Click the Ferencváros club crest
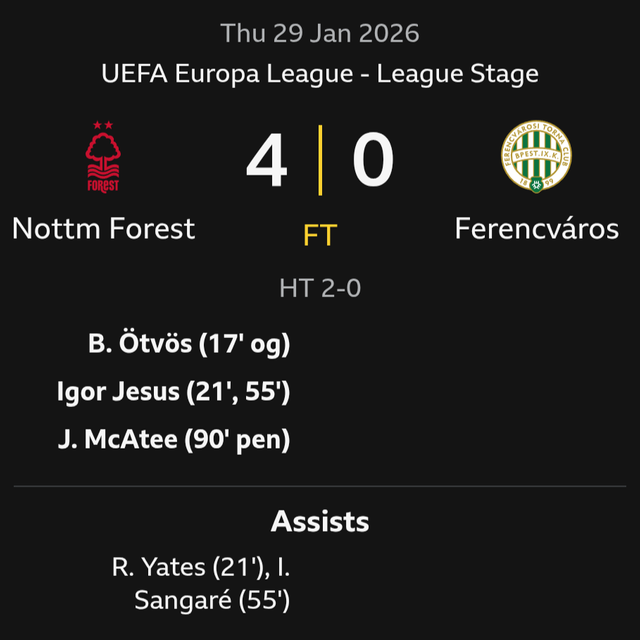This screenshot has width=640, height=640. [x=536, y=160]
